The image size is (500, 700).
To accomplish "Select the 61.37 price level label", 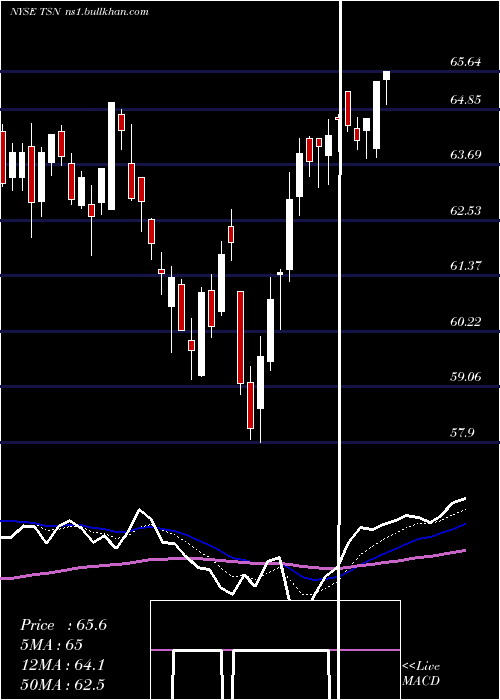I will point(466,266).
